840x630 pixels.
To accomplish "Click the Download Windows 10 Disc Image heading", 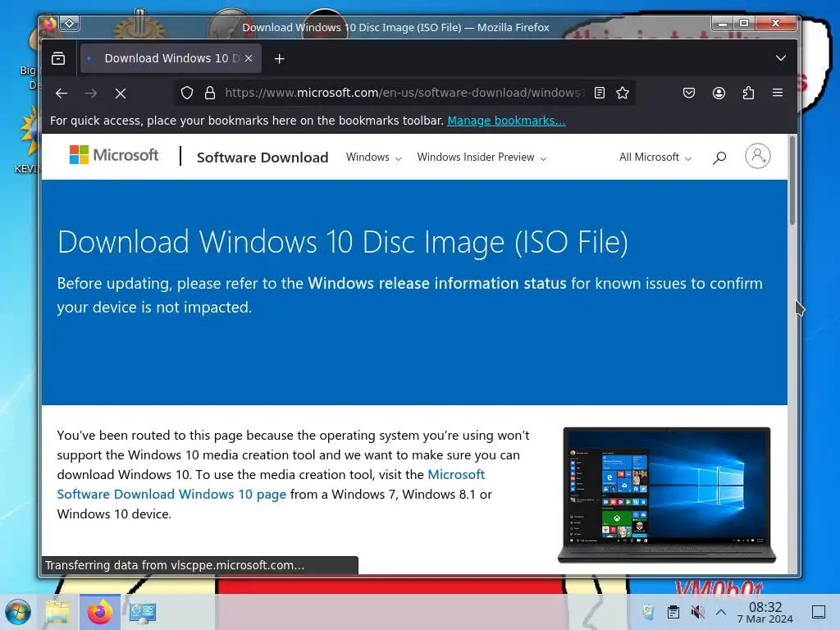I will 343,242.
